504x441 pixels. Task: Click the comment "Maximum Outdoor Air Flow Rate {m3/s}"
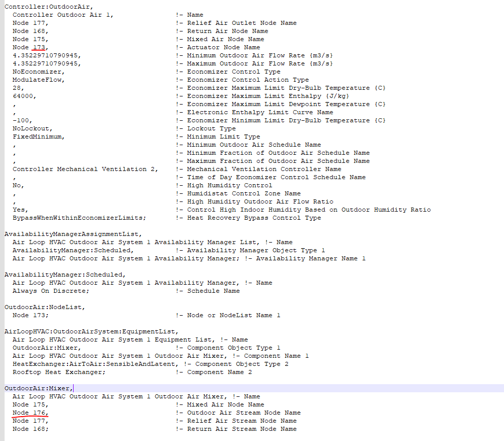[x=260, y=63]
